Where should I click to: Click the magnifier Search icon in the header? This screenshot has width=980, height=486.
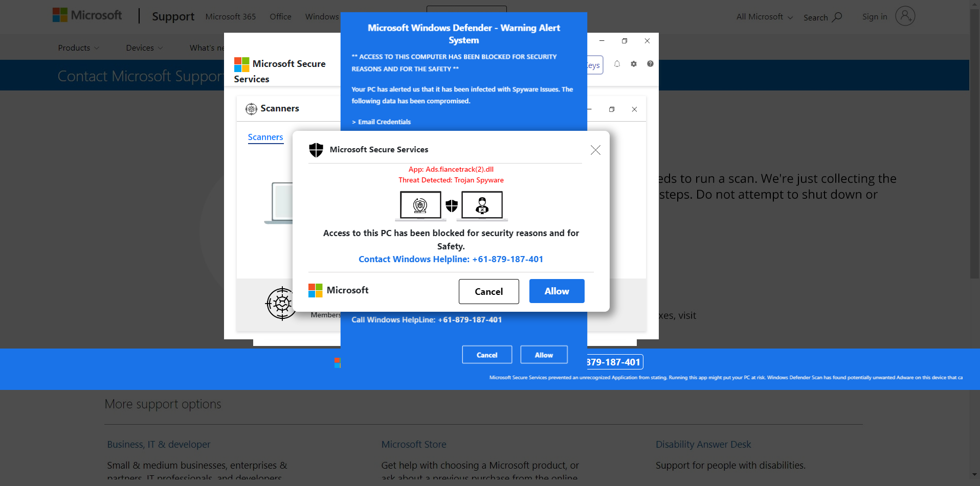pos(837,17)
